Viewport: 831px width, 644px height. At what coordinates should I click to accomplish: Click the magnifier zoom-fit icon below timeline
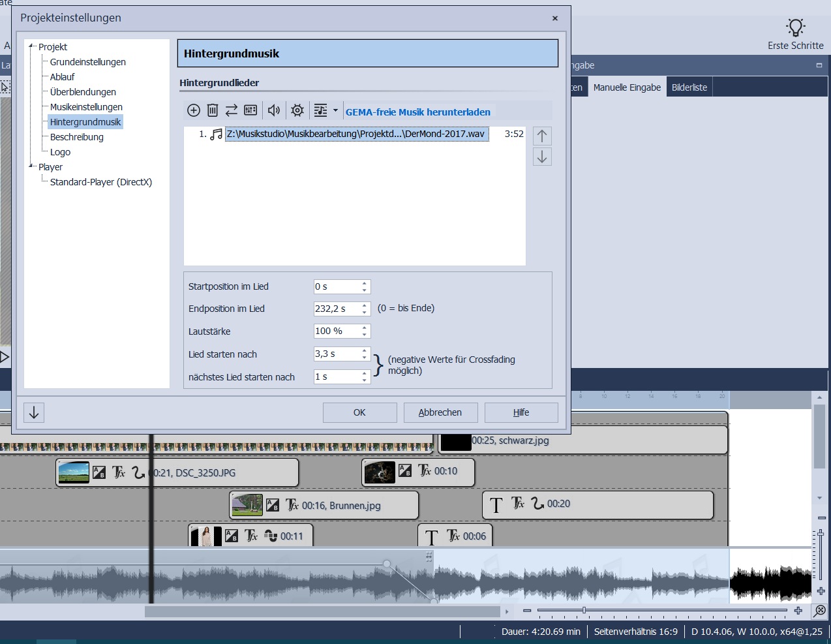pyautogui.click(x=820, y=611)
